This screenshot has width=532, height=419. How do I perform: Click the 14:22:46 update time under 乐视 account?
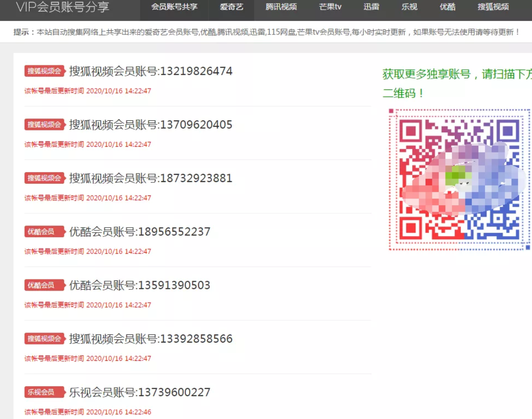tap(88, 412)
